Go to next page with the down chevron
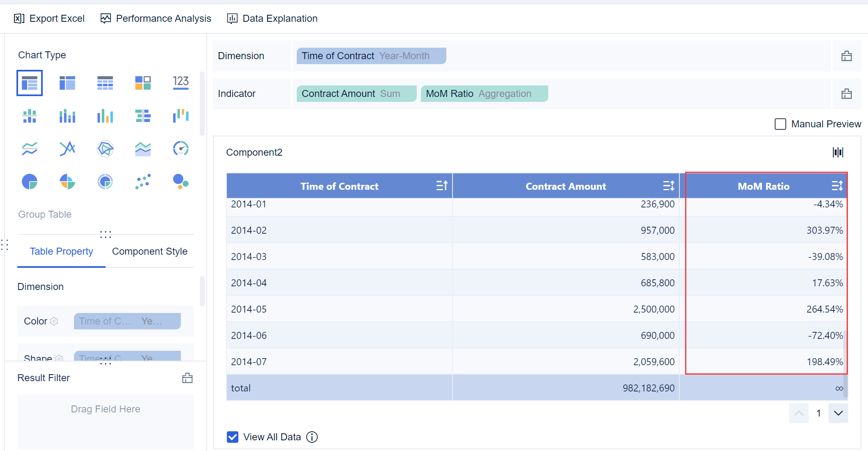Screen dimensions: 868x451 [838, 413]
